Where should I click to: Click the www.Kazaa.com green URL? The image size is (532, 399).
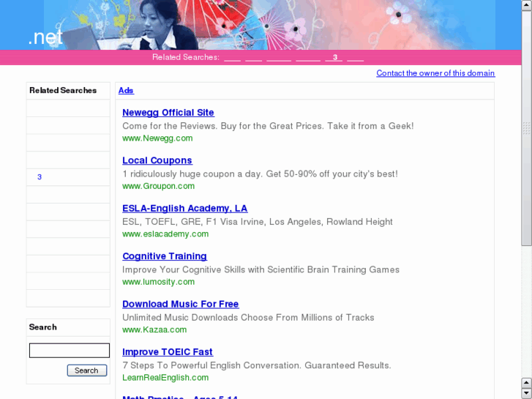coord(154,329)
